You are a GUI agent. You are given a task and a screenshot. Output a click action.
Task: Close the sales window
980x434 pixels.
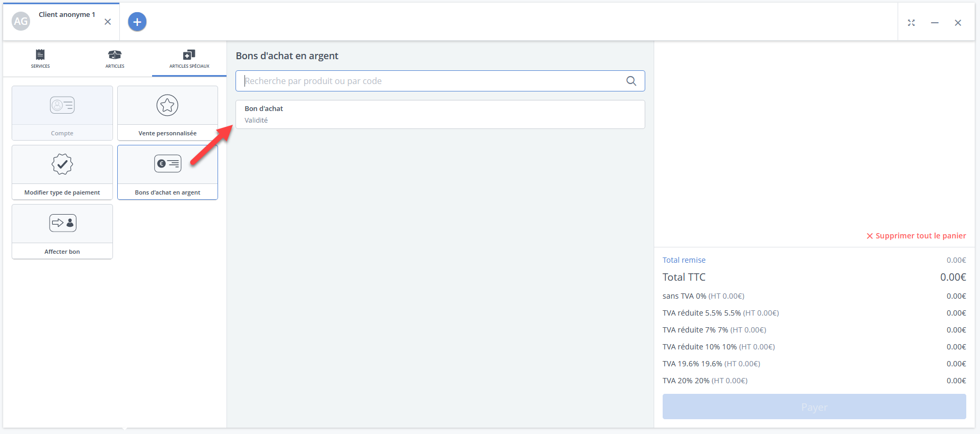pos(958,23)
